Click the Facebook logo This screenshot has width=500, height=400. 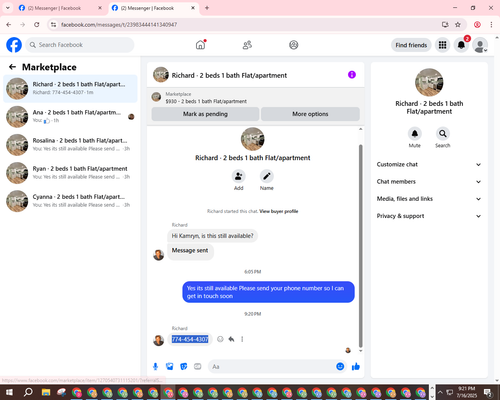coord(14,45)
